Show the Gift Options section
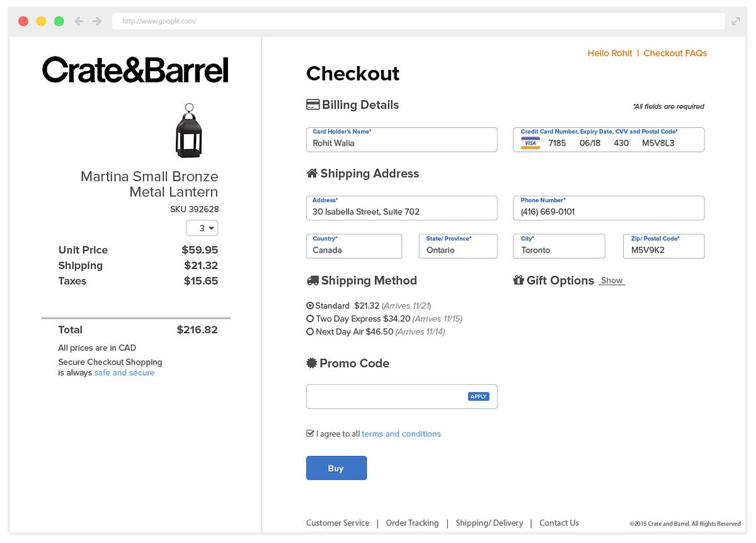 click(612, 281)
